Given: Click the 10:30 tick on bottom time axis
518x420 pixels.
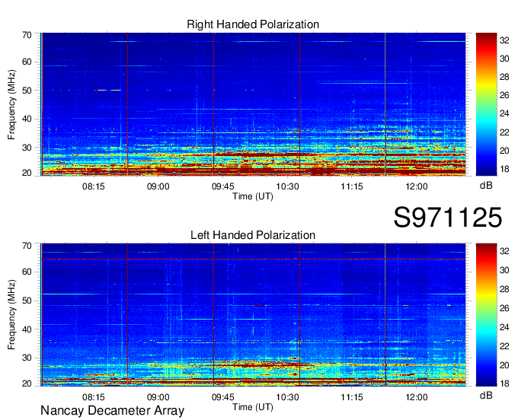Looking at the screenshot, I should (287, 397).
